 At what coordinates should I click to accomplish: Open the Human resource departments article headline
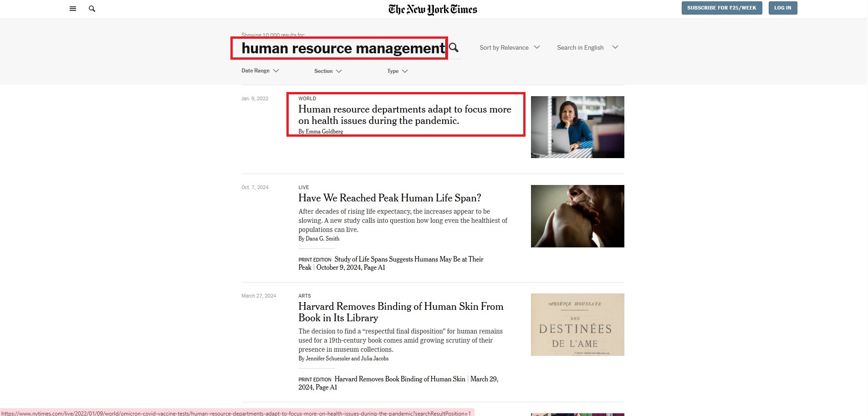[404, 115]
